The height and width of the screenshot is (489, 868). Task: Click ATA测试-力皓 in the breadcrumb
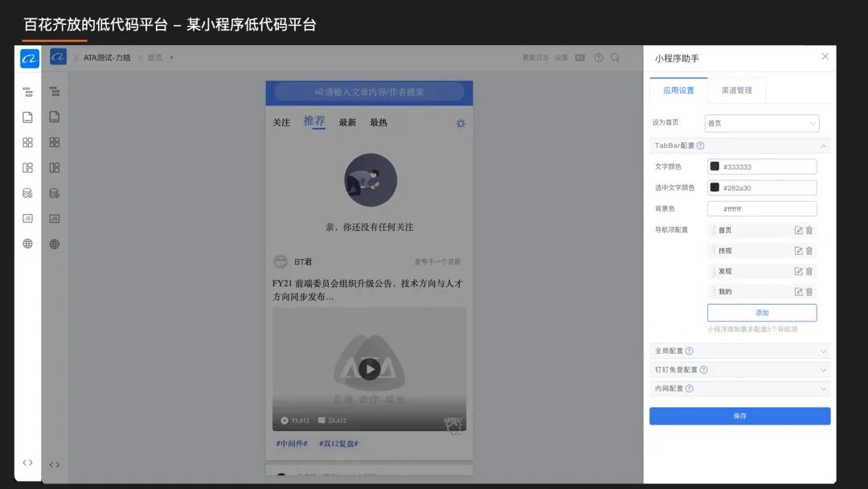[x=107, y=58]
